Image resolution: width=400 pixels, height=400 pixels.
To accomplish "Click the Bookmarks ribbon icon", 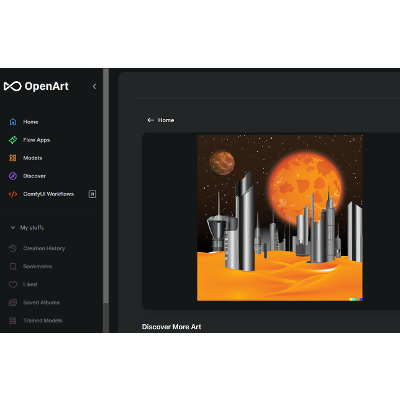I will click(x=13, y=266).
